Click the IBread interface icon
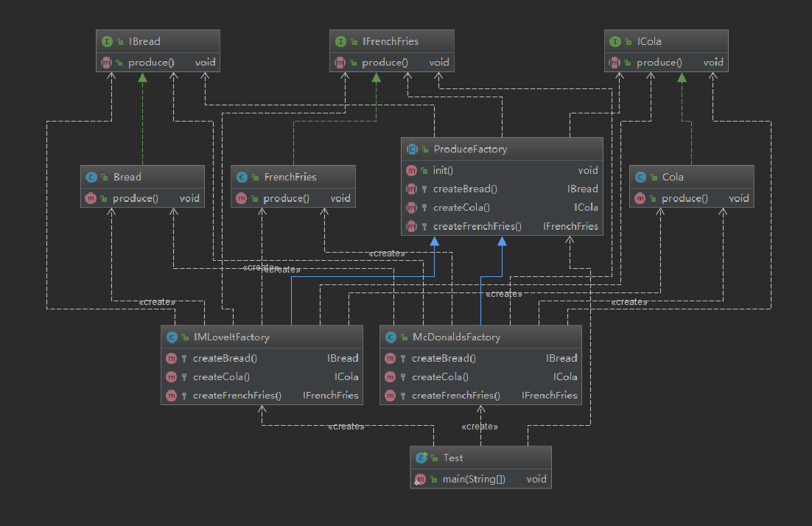 pyautogui.click(x=107, y=41)
